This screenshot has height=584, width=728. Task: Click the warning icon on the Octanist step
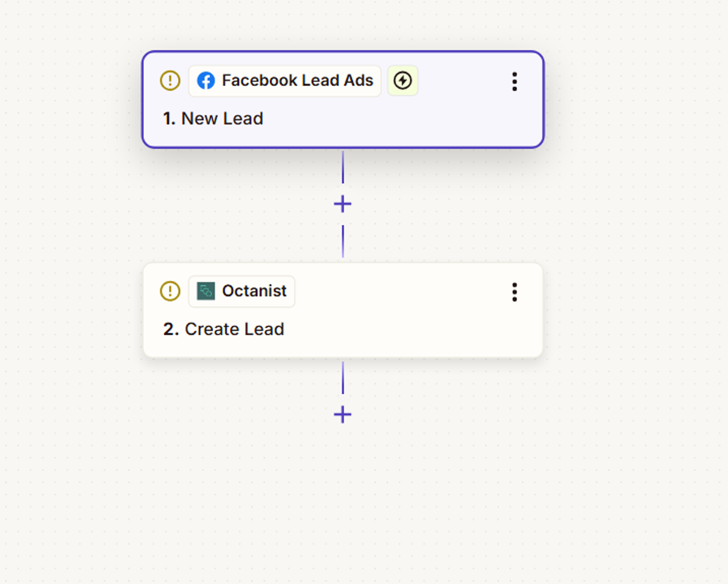170,291
